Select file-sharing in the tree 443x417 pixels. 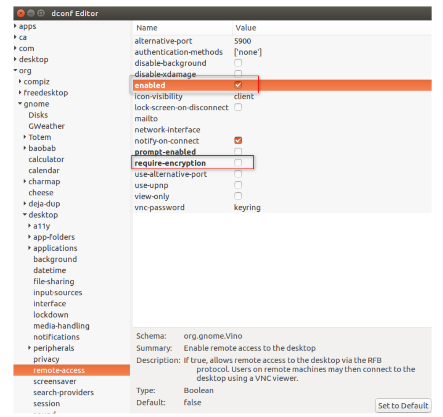(x=54, y=281)
